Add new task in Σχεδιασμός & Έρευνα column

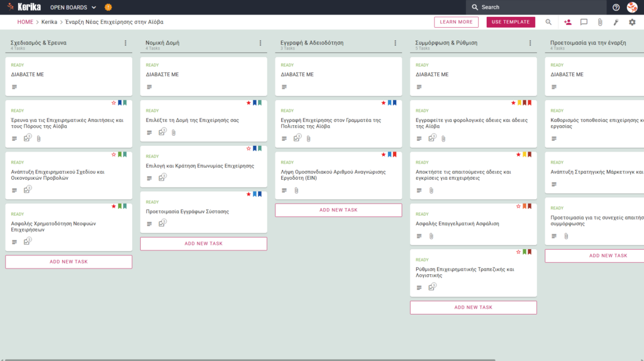69,262
